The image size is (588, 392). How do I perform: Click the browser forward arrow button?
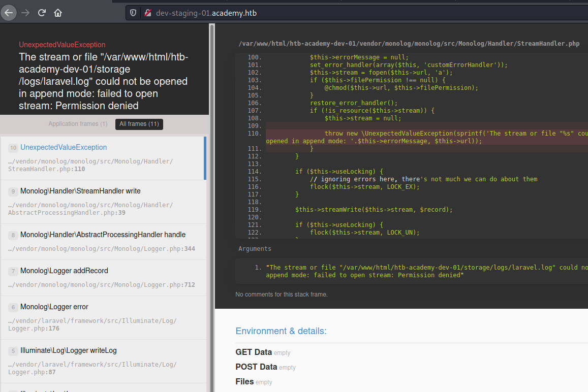click(25, 13)
